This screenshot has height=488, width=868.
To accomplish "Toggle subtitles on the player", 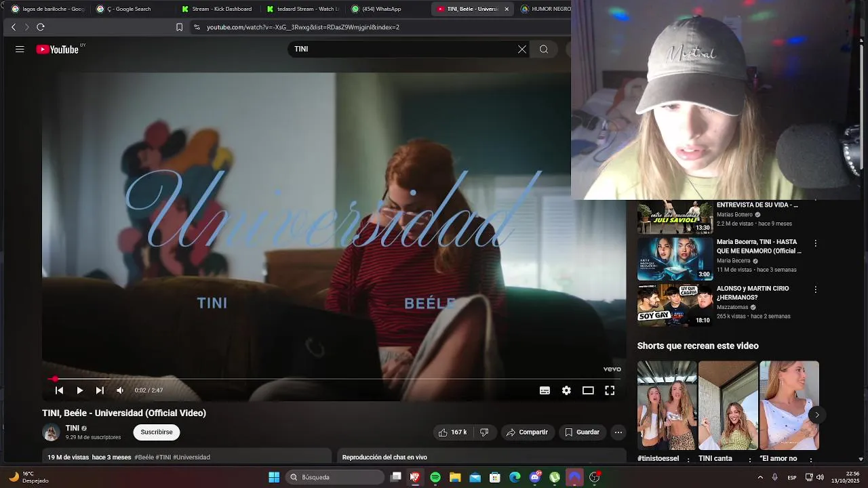I will (x=545, y=390).
